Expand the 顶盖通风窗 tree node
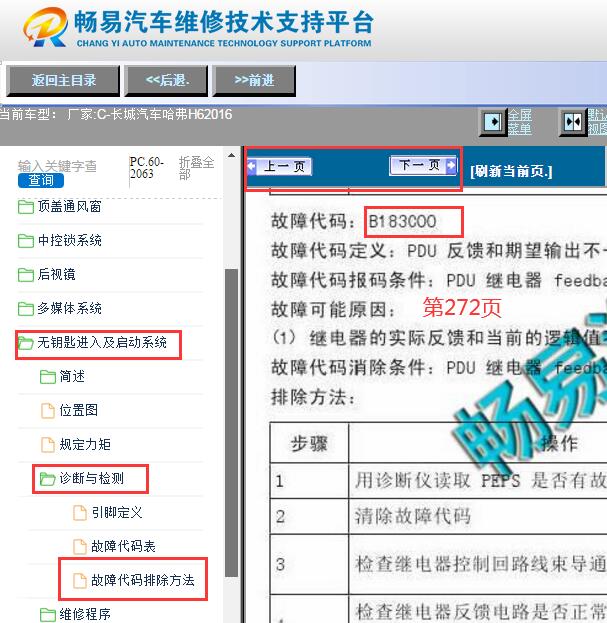The image size is (607, 623). pos(70,207)
